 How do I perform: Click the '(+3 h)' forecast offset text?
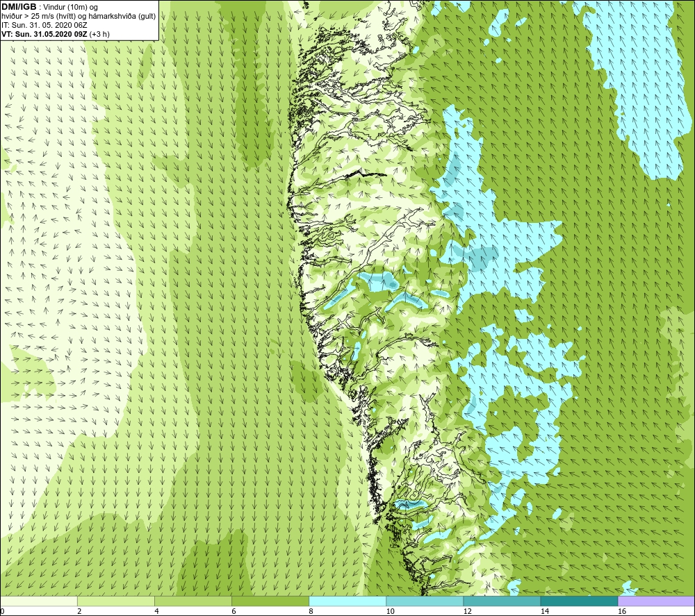[x=99, y=34]
